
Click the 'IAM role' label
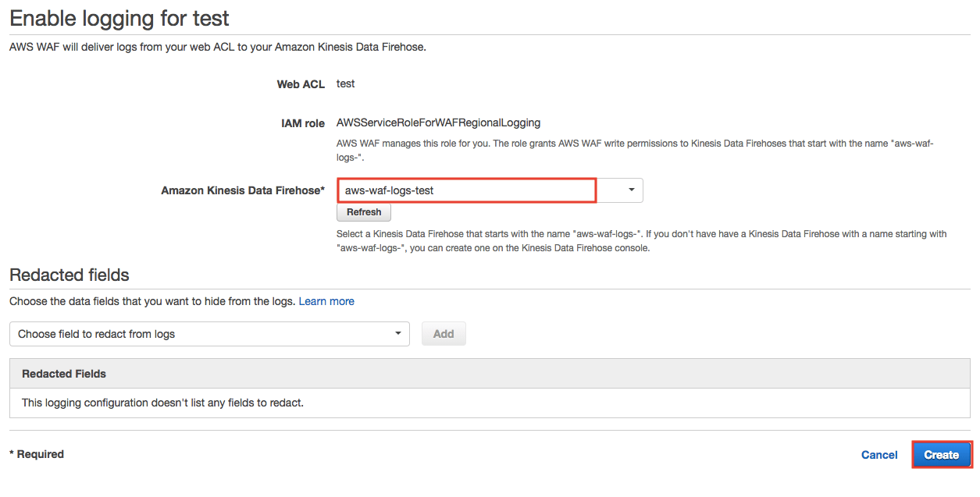(x=303, y=123)
